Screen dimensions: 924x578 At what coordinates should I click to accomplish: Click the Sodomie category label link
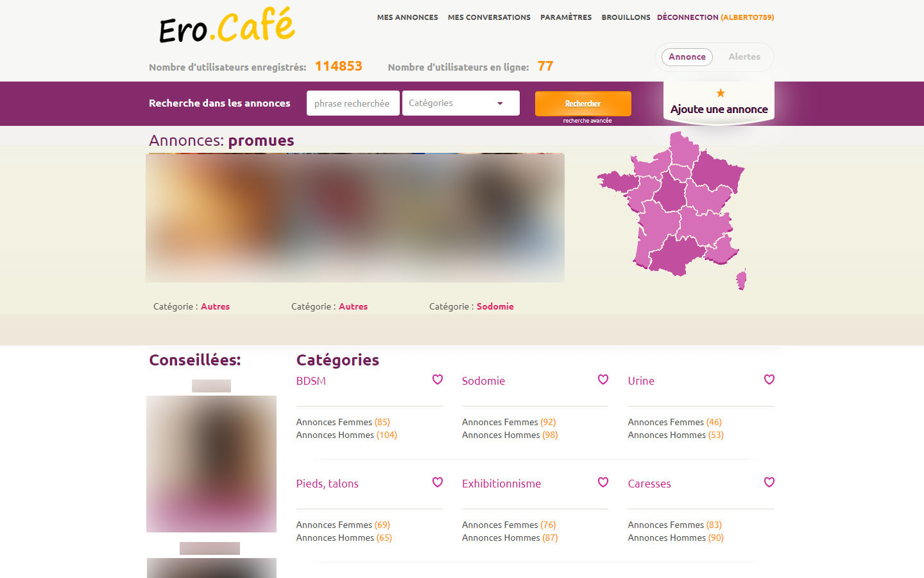(483, 380)
